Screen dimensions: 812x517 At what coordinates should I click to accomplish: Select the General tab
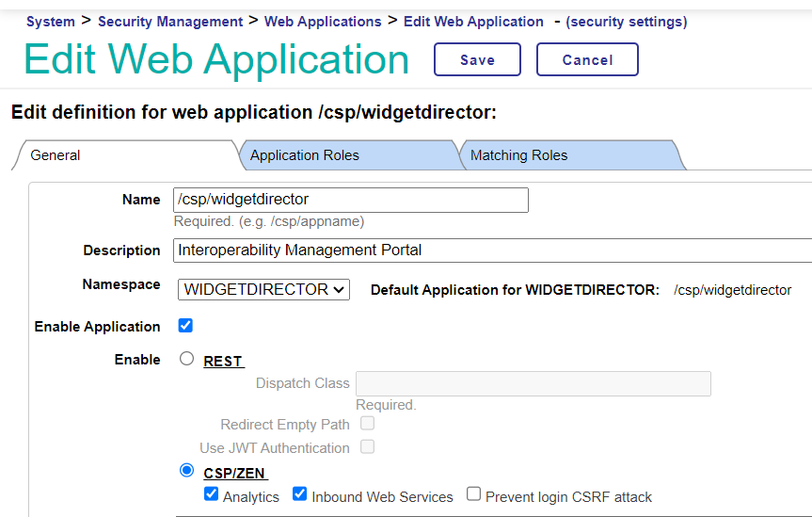pyautogui.click(x=56, y=155)
